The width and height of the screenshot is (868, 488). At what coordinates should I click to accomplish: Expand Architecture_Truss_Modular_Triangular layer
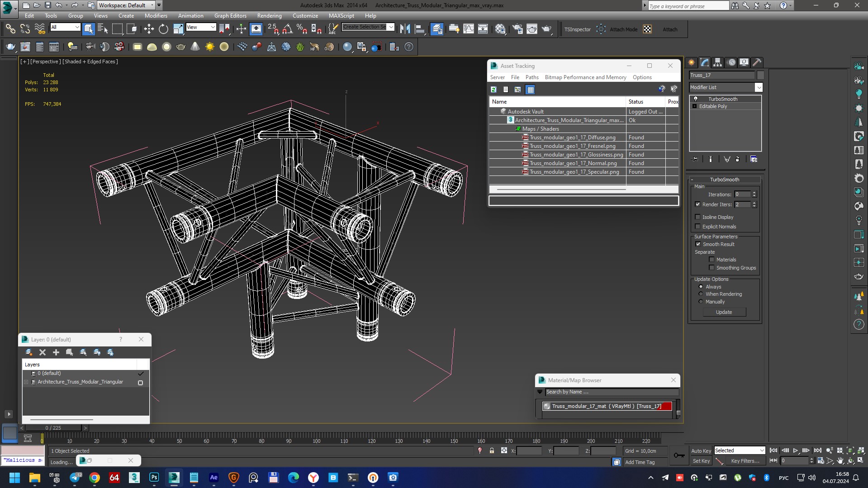coord(26,382)
